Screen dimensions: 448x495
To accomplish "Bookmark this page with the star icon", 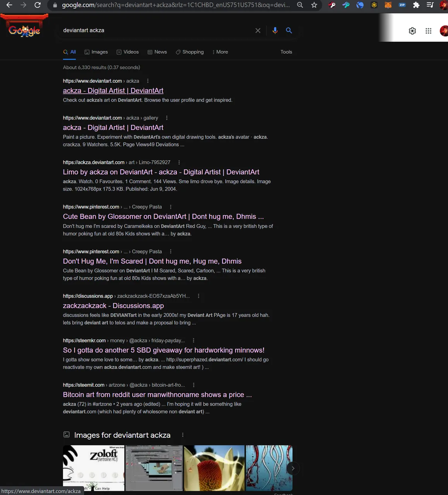I will [x=314, y=5].
